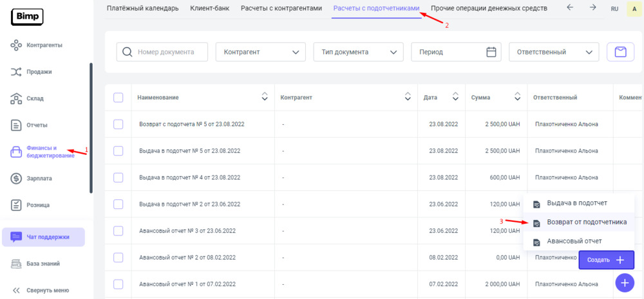Image resolution: width=644 pixels, height=299 pixels.
Task: Choose Возврат от подотчетника from the menu
Action: tap(586, 222)
